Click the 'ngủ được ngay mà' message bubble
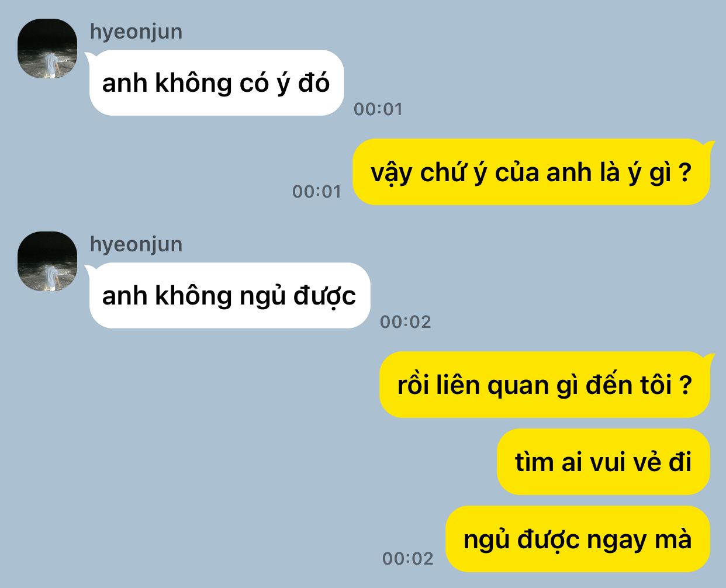This screenshot has width=726, height=588. [x=578, y=539]
